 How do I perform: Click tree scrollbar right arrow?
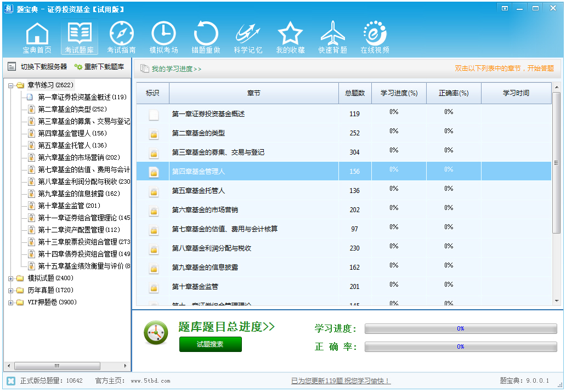click(125, 366)
